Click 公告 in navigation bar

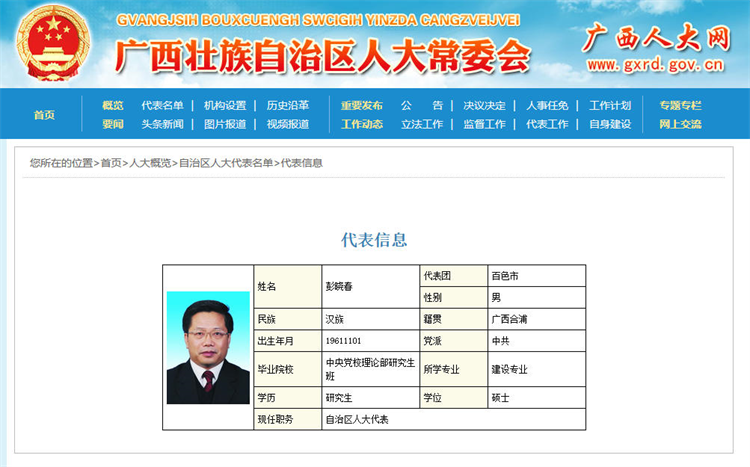click(421, 105)
